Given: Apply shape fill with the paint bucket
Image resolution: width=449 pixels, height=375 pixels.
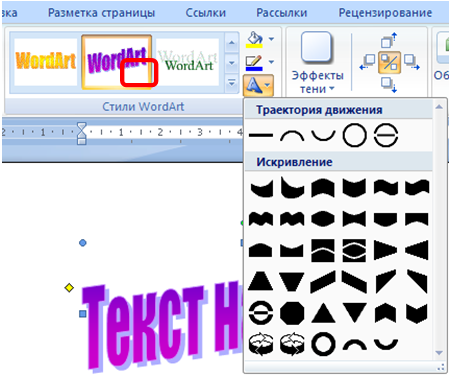Looking at the screenshot, I should [x=254, y=39].
